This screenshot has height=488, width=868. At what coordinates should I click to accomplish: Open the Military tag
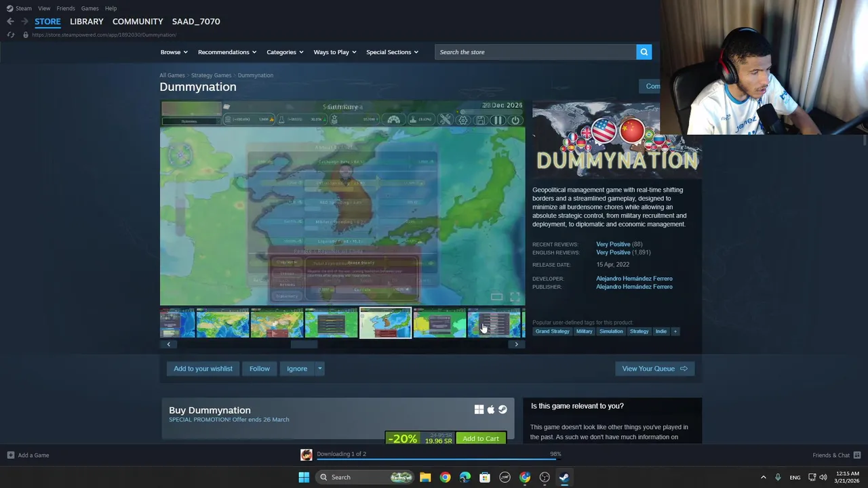coord(584,331)
